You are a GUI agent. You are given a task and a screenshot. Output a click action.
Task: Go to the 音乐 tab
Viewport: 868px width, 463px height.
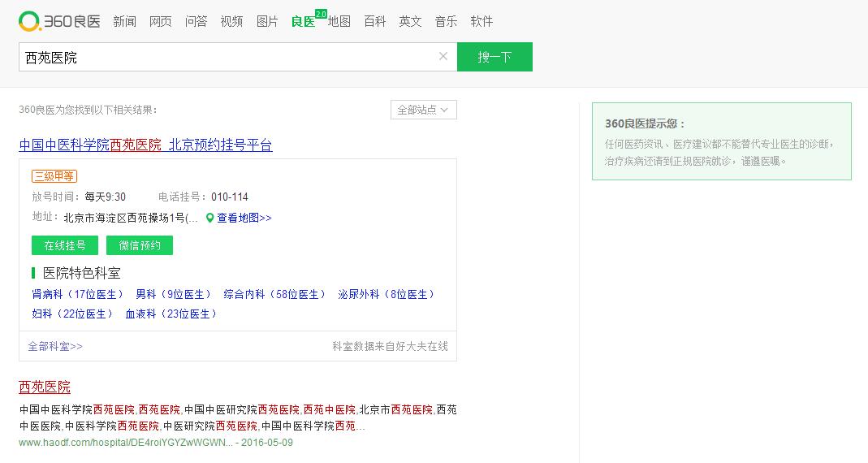point(446,22)
